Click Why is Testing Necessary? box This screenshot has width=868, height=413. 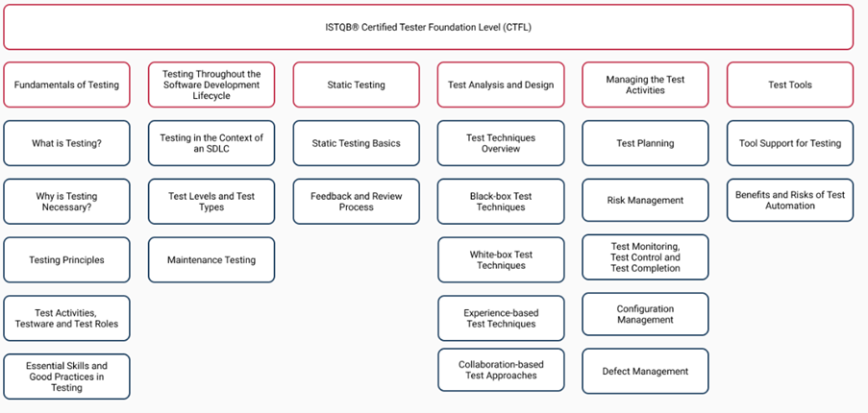[x=66, y=202]
